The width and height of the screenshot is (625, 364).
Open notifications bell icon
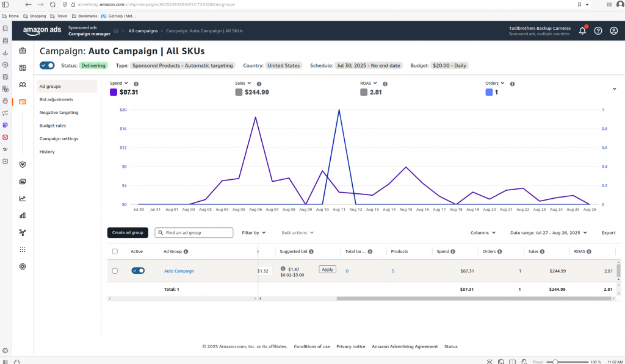point(582,30)
